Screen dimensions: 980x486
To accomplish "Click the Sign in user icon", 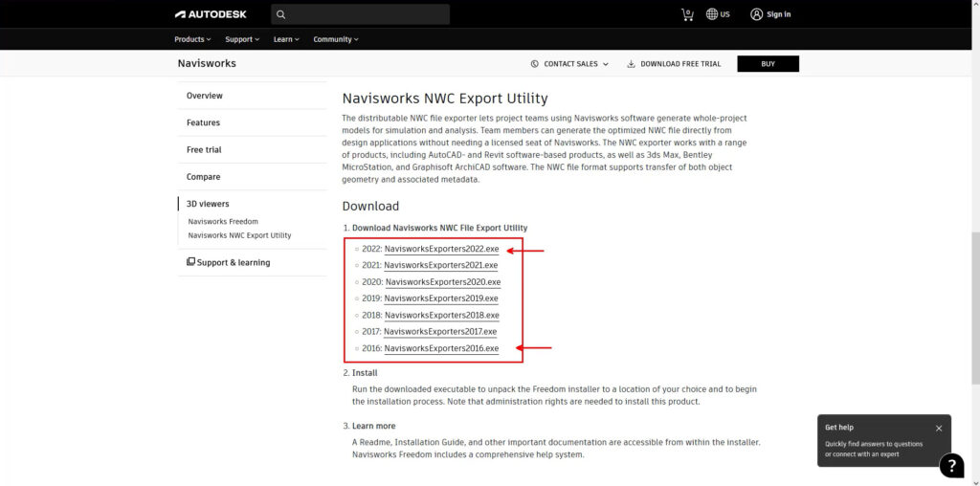I will point(757,14).
